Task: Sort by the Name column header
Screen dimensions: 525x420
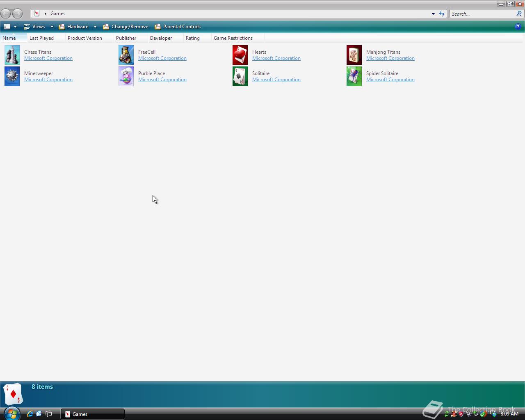Action: [x=14, y=38]
